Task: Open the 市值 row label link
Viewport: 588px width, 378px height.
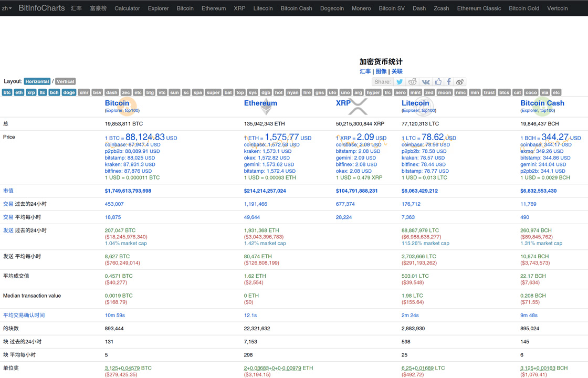Action: coord(8,191)
